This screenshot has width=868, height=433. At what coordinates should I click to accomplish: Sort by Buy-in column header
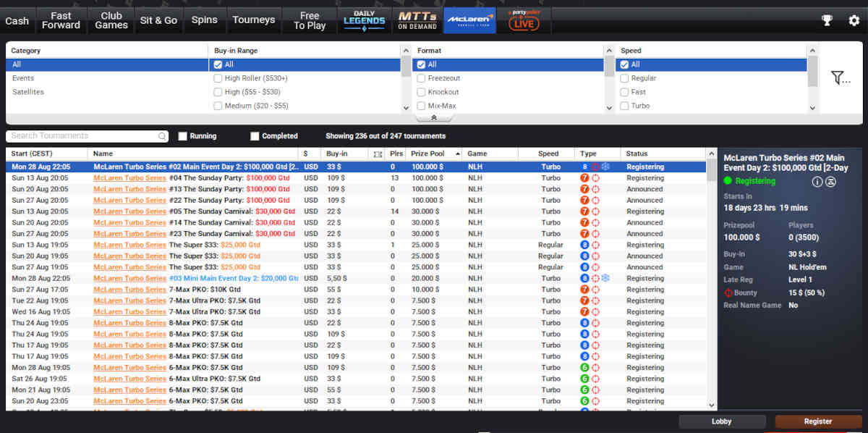(x=346, y=154)
